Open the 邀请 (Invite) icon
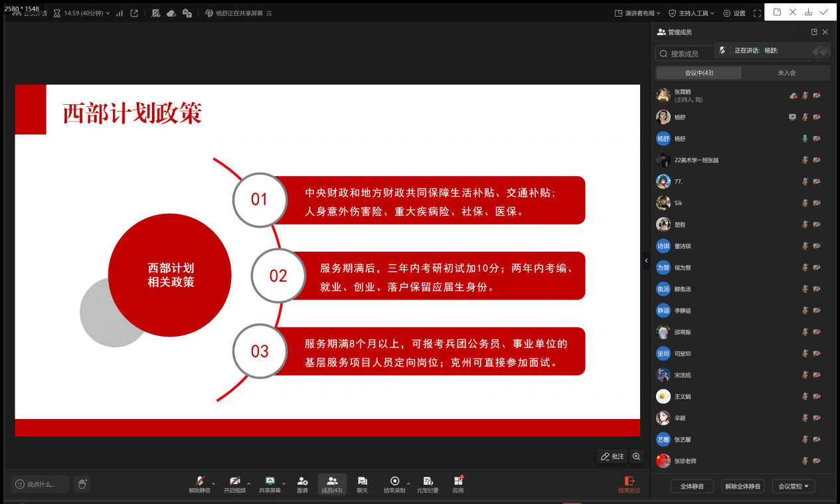 pos(302,484)
